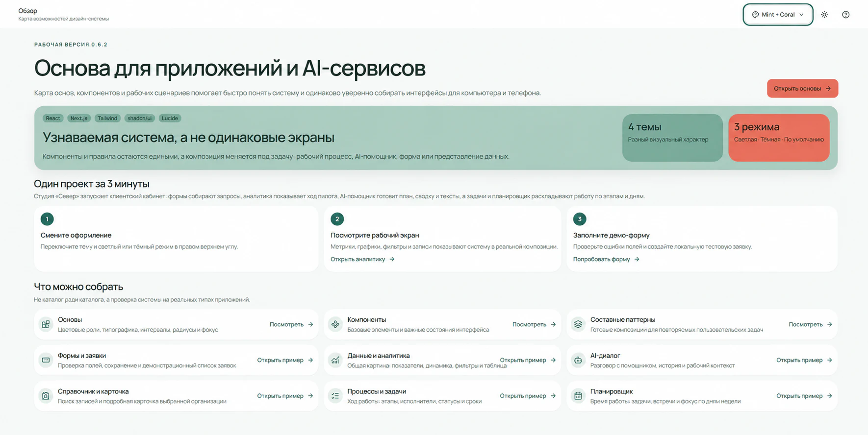
Task: Click the Next.js tag chip
Action: (x=79, y=118)
